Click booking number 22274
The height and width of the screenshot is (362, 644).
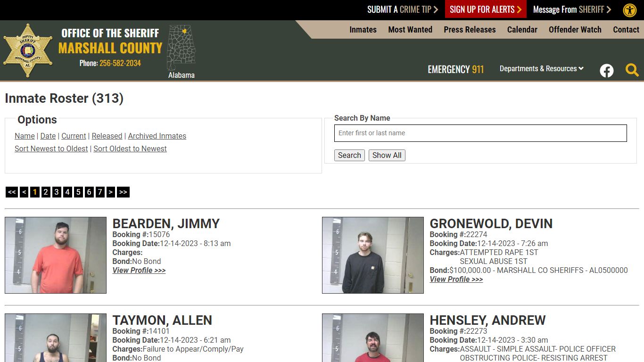(x=477, y=234)
